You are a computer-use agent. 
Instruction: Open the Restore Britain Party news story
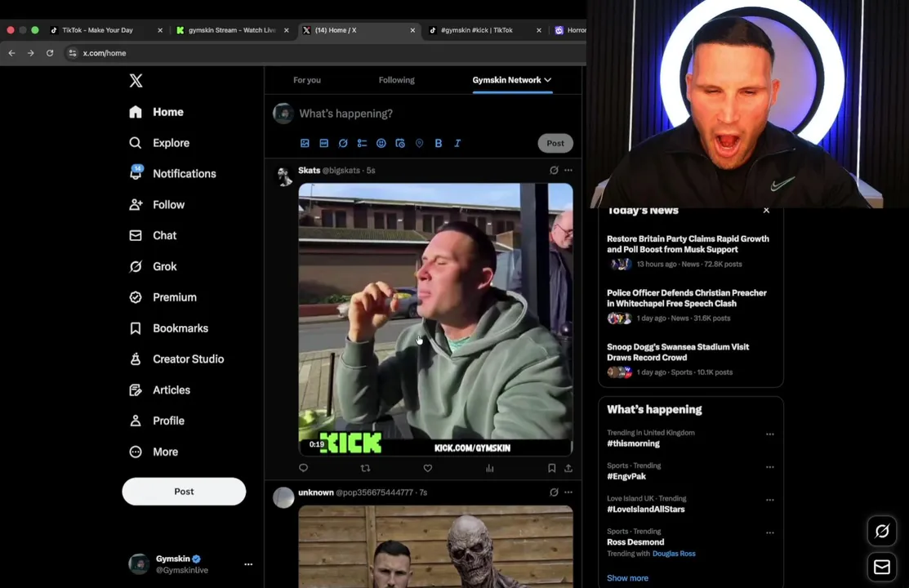point(688,244)
